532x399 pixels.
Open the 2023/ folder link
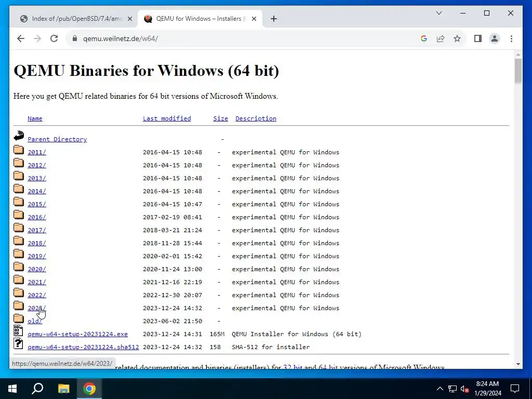coord(37,308)
